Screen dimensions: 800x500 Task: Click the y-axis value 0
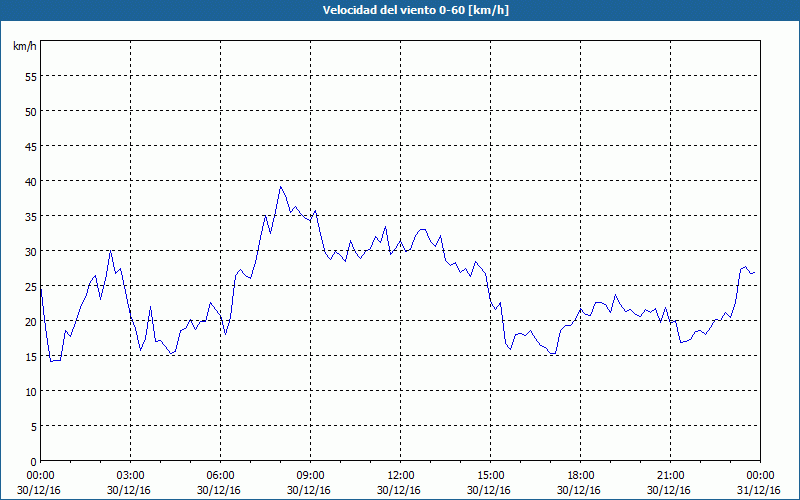click(34, 462)
